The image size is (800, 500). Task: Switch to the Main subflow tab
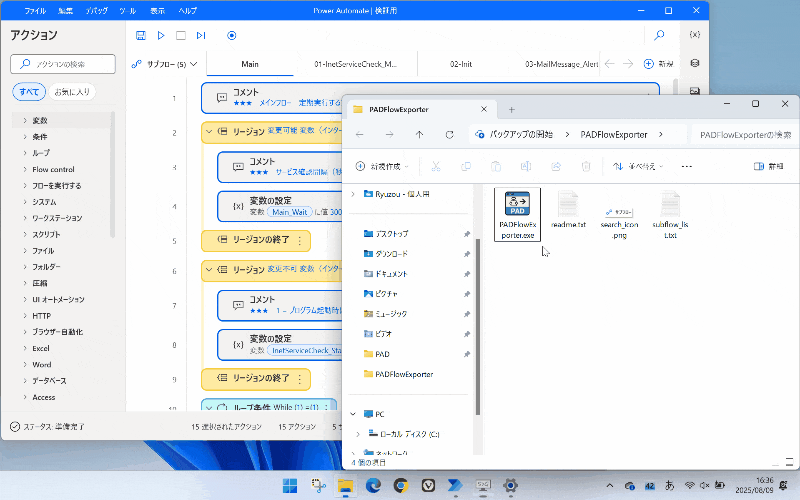tap(249, 64)
